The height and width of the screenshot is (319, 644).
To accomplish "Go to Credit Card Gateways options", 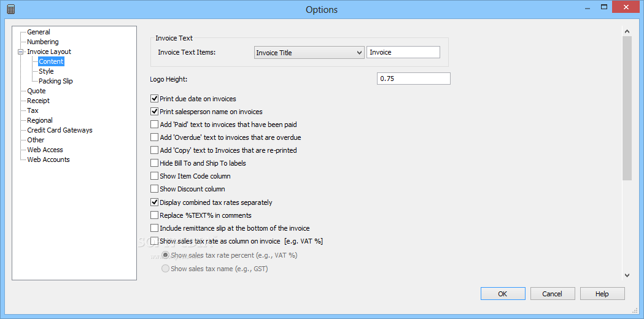I will (x=60, y=130).
